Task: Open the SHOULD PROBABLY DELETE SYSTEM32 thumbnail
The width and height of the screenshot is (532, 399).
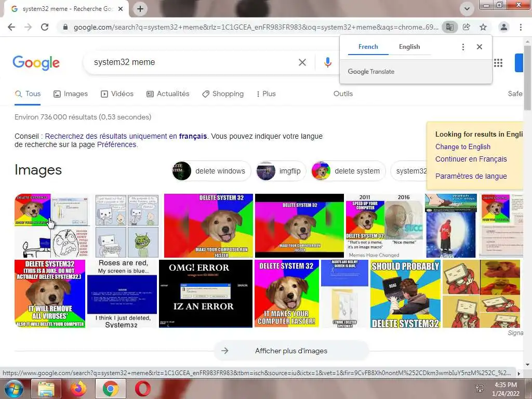Action: coord(405,294)
